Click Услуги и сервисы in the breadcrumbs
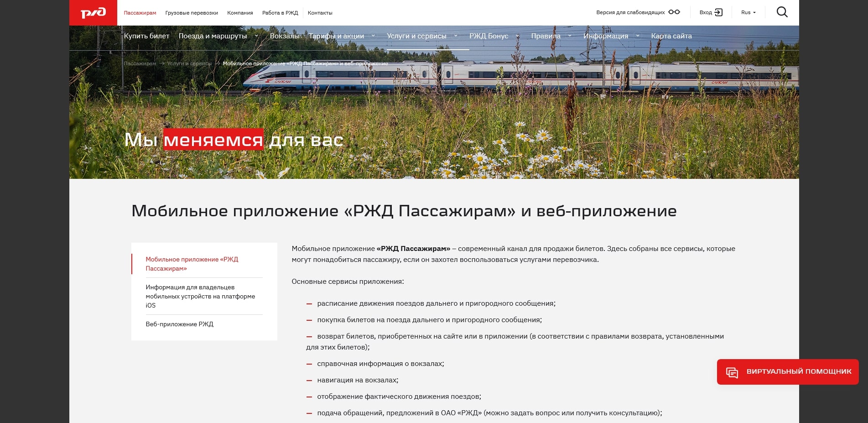The width and height of the screenshot is (868, 423). tap(190, 64)
